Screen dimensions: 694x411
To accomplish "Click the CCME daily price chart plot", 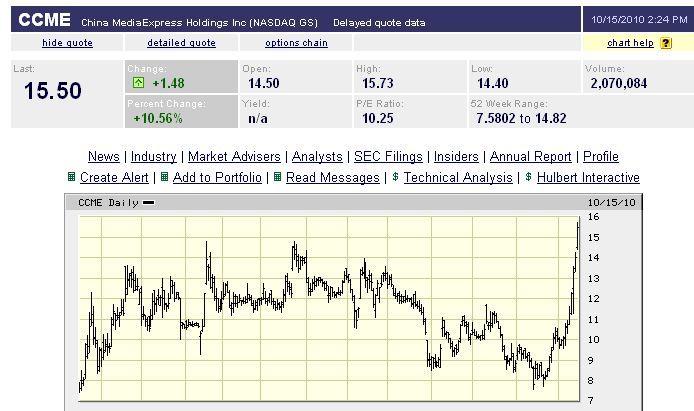I will click(329, 308).
